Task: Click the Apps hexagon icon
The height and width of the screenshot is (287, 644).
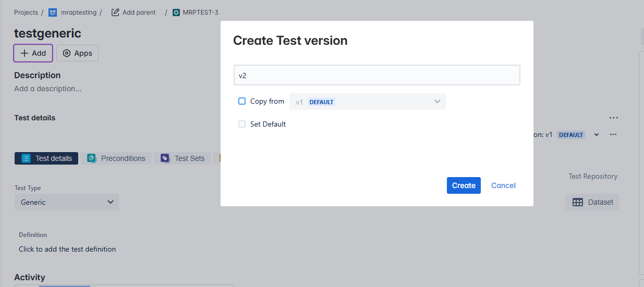Action: click(x=67, y=53)
